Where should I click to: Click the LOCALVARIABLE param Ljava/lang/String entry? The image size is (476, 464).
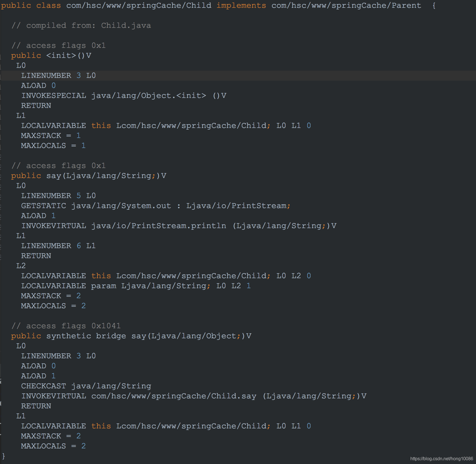coord(136,286)
